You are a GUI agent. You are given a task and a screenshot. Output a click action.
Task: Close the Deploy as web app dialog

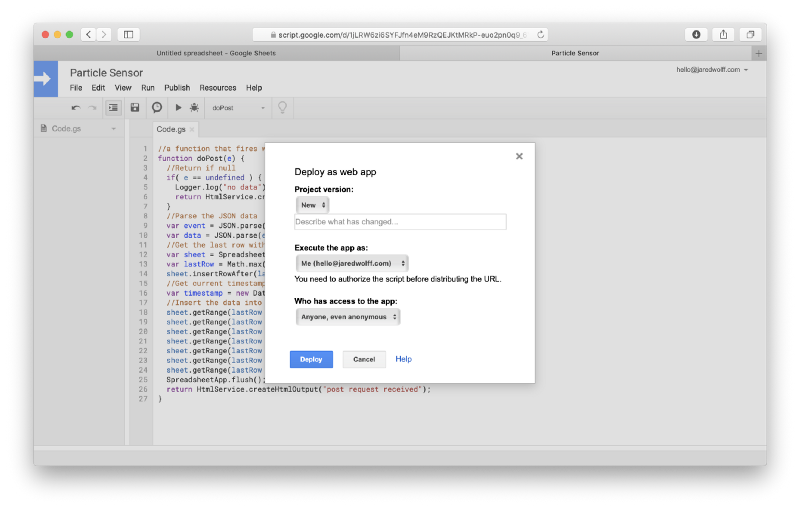(x=519, y=156)
